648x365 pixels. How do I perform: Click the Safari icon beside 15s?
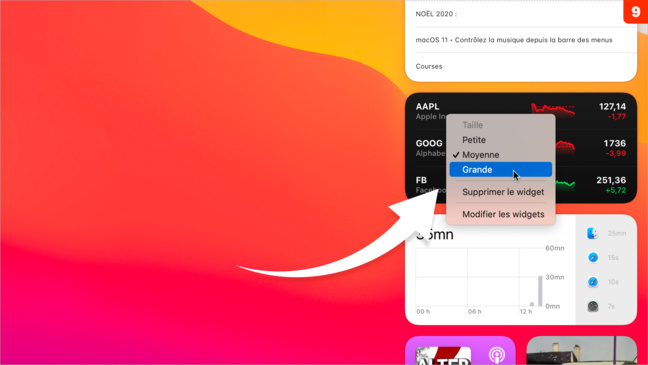[x=593, y=258]
